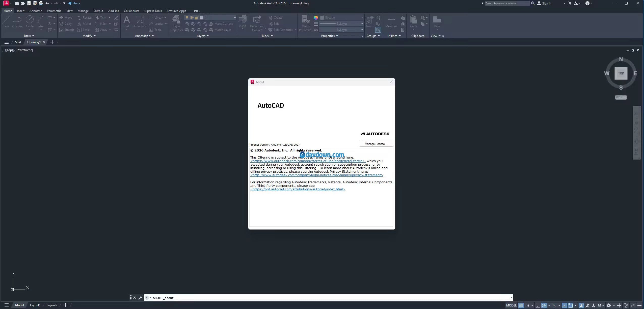Toggle ortho mode in the status bar
The height and width of the screenshot is (309, 644).
point(538,305)
